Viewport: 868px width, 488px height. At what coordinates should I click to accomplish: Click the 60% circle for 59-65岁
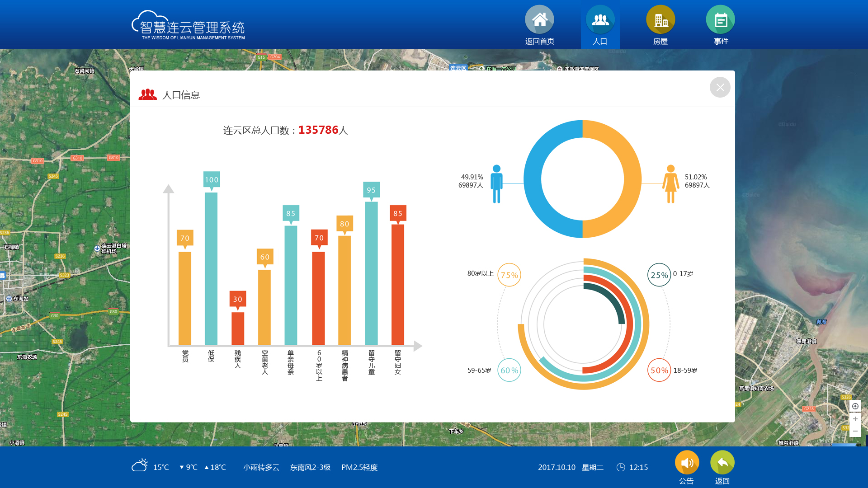pos(509,370)
